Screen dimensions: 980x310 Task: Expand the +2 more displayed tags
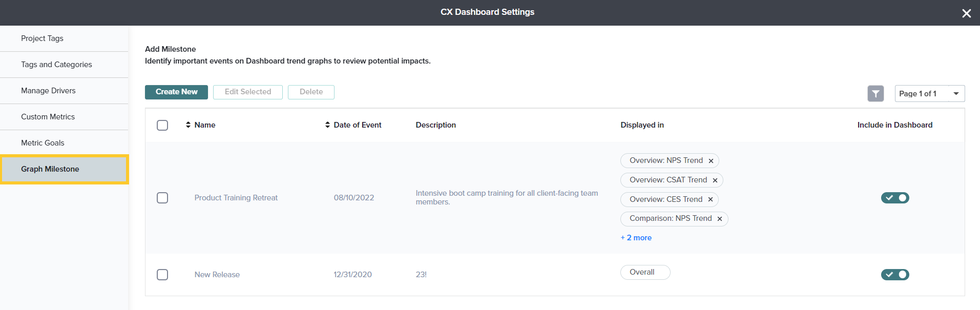click(636, 238)
